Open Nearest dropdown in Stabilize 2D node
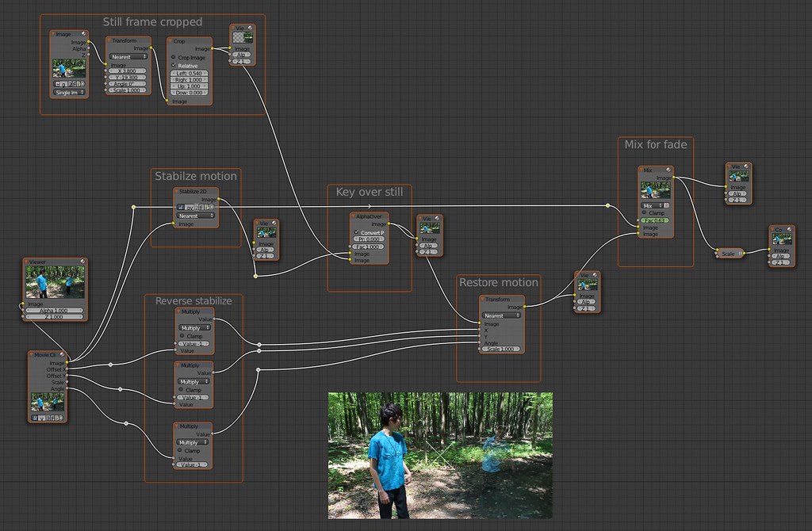The image size is (812, 531). [196, 216]
